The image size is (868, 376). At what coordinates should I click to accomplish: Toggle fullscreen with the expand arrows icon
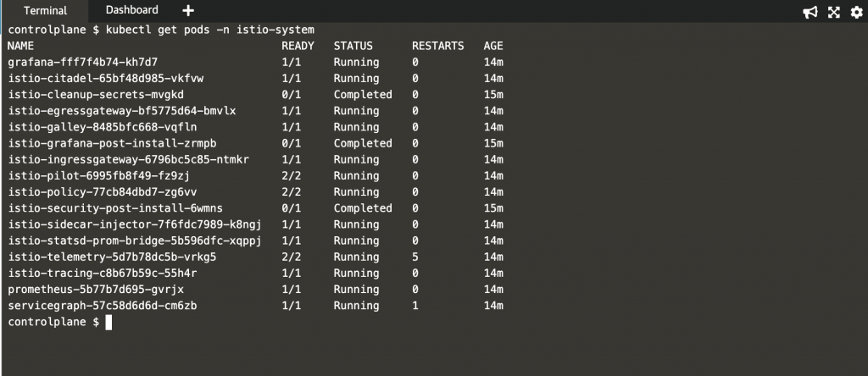point(834,12)
